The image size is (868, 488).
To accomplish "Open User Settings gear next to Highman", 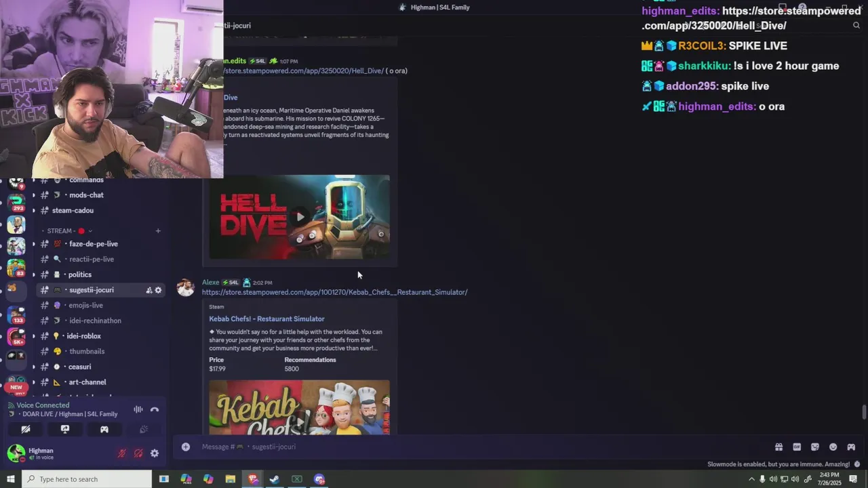I will coord(155,453).
